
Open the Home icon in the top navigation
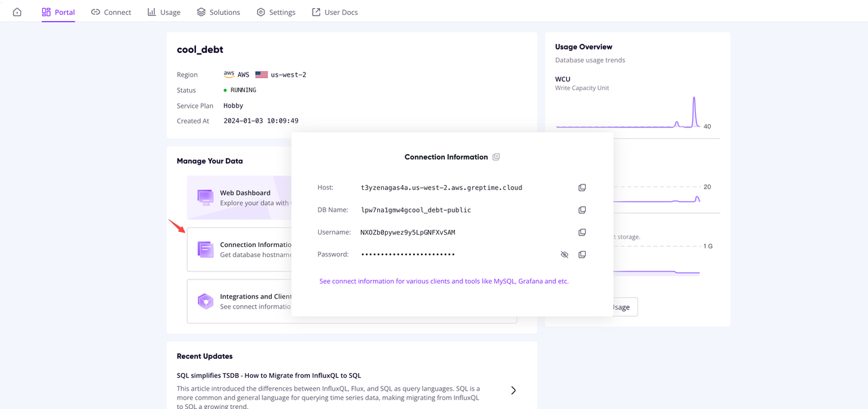(x=16, y=12)
